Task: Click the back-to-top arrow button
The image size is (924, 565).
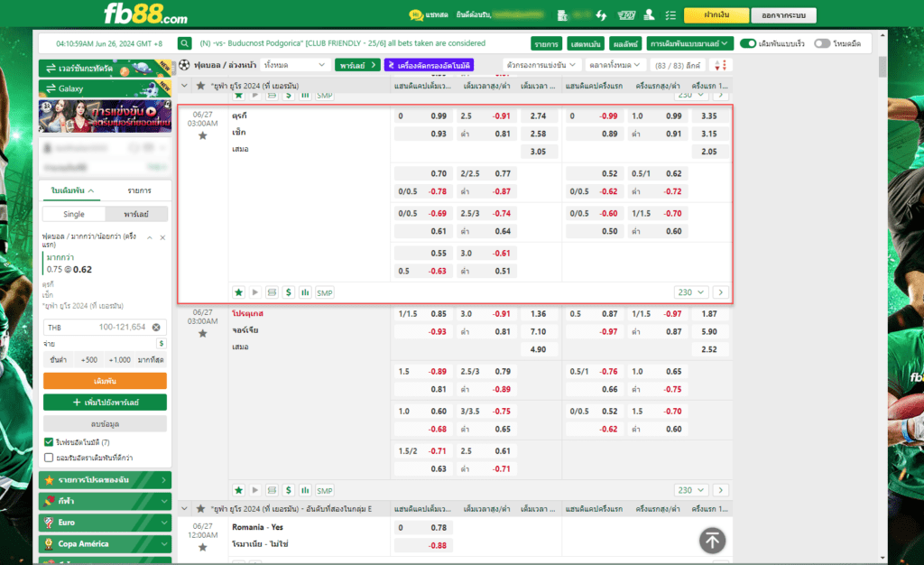Action: (x=712, y=541)
